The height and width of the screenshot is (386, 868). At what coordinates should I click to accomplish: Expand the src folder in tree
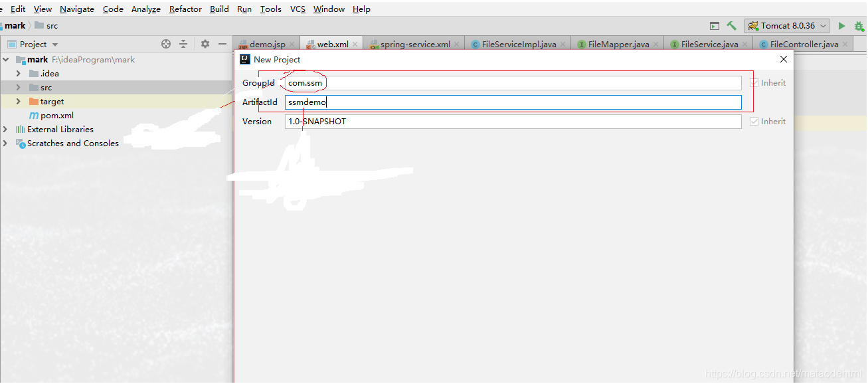(19, 88)
